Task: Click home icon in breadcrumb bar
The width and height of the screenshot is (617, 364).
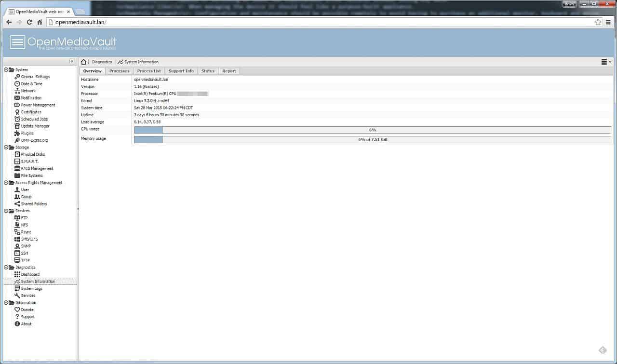Action: coord(84,62)
